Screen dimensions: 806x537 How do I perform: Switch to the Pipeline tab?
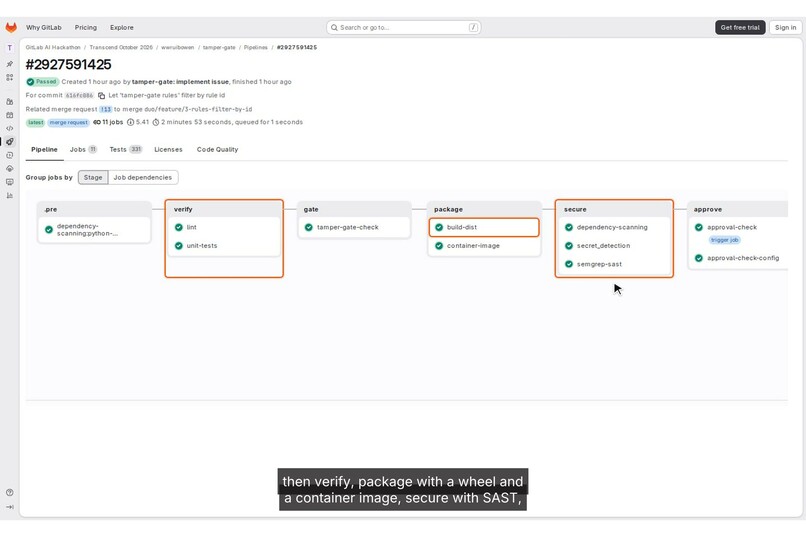(x=44, y=150)
